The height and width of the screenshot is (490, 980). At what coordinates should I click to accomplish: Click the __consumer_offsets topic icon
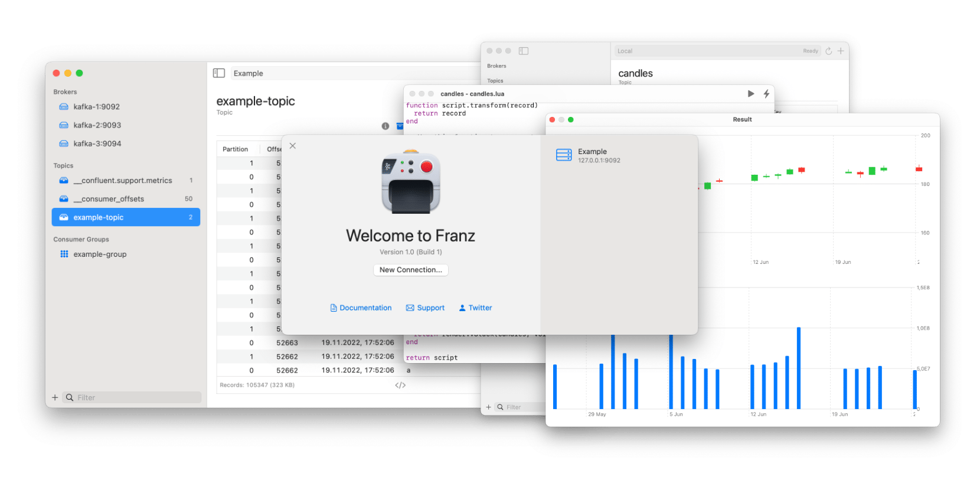click(64, 199)
